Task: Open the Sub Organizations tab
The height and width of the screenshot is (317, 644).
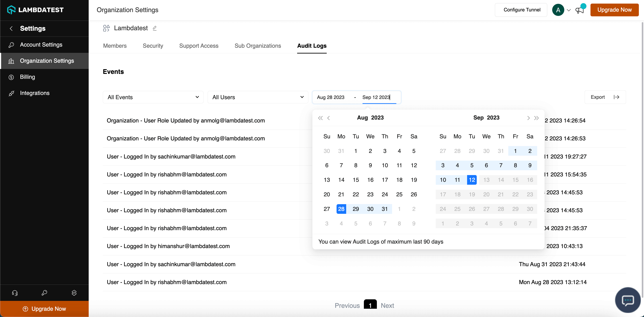Action: [258, 46]
